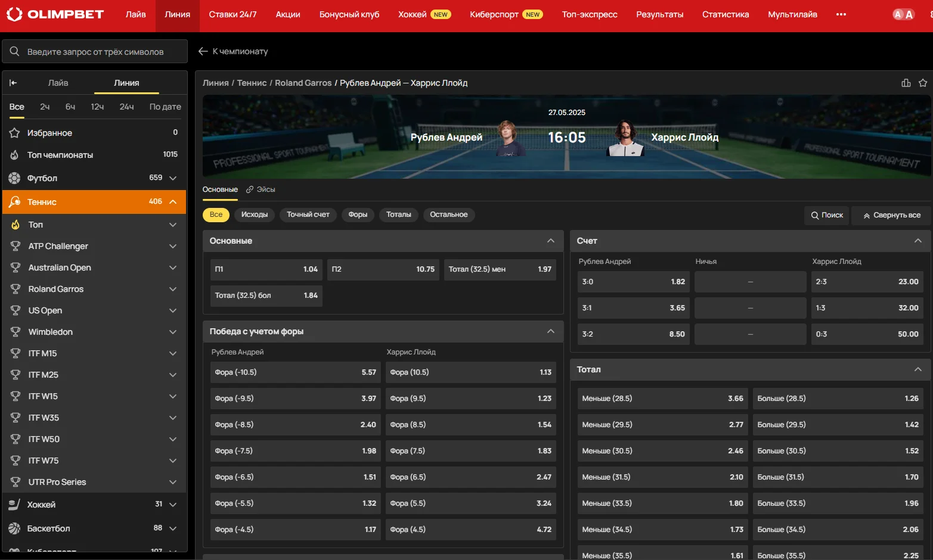Add match to favorites with star icon
This screenshot has width=933, height=560.
[922, 83]
